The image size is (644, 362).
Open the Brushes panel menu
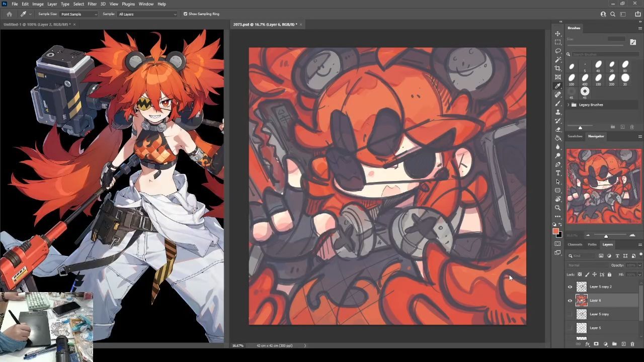click(639, 28)
